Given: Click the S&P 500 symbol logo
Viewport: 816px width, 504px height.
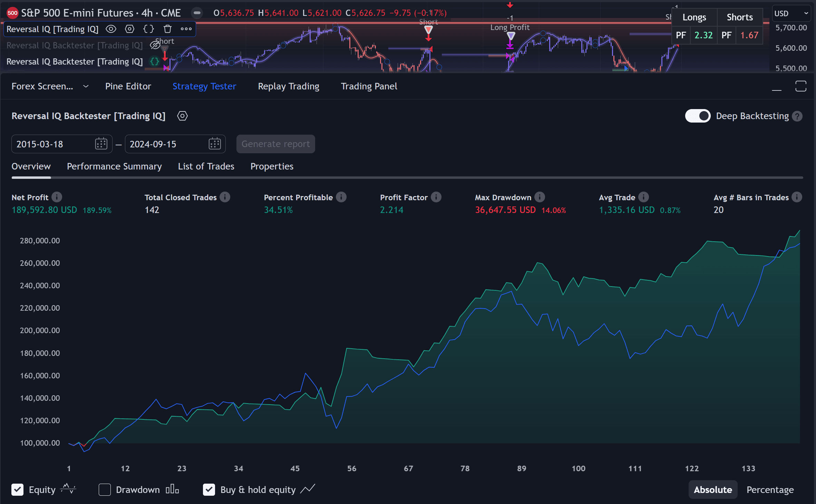Looking at the screenshot, I should [x=12, y=13].
